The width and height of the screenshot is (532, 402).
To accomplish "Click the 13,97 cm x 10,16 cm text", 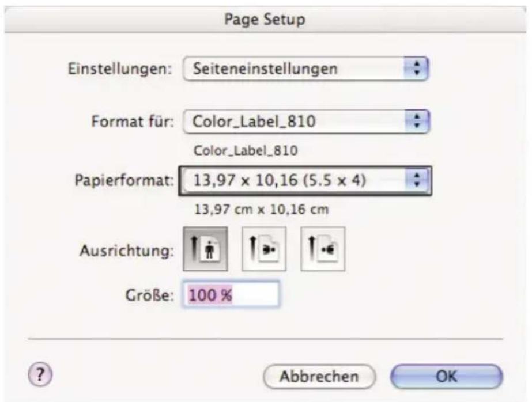I will tap(261, 210).
